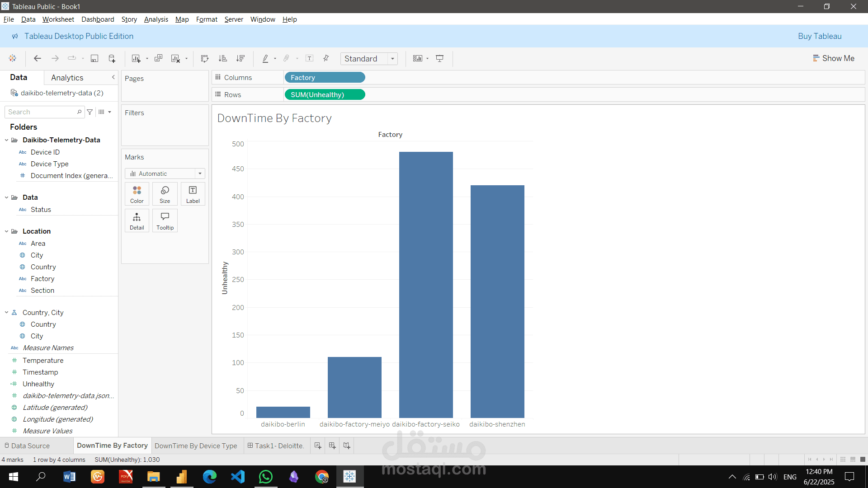Viewport: 868px width, 488px height.
Task: Click the Factory pill on Columns
Action: 325,78
